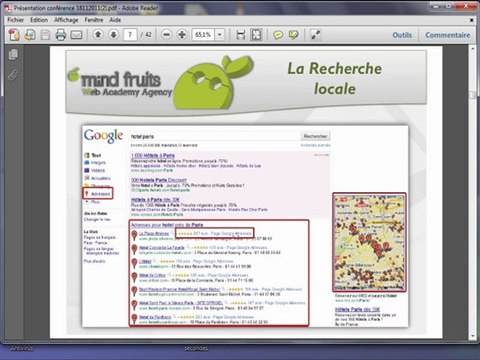480x360 pixels.
Task: Click the Google logo in the slide
Action: click(x=103, y=136)
